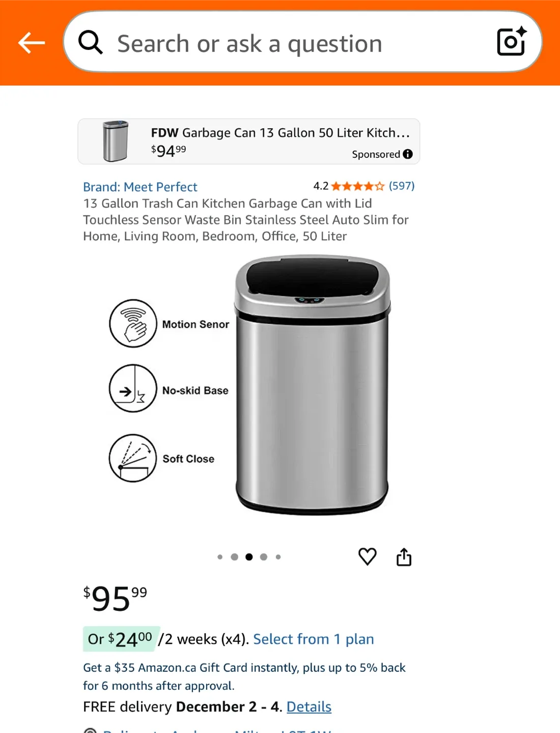Tap the info icon next to Sponsored

(407, 154)
